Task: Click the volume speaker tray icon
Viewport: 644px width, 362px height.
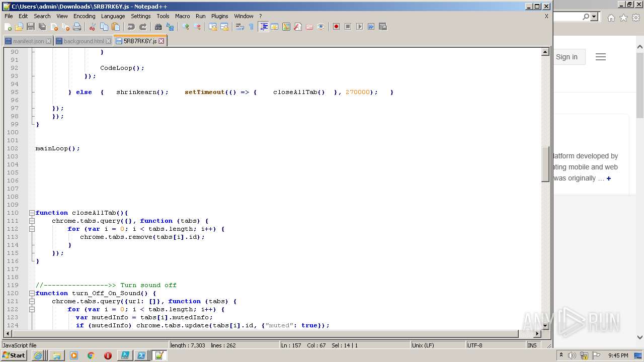Action: point(572,355)
